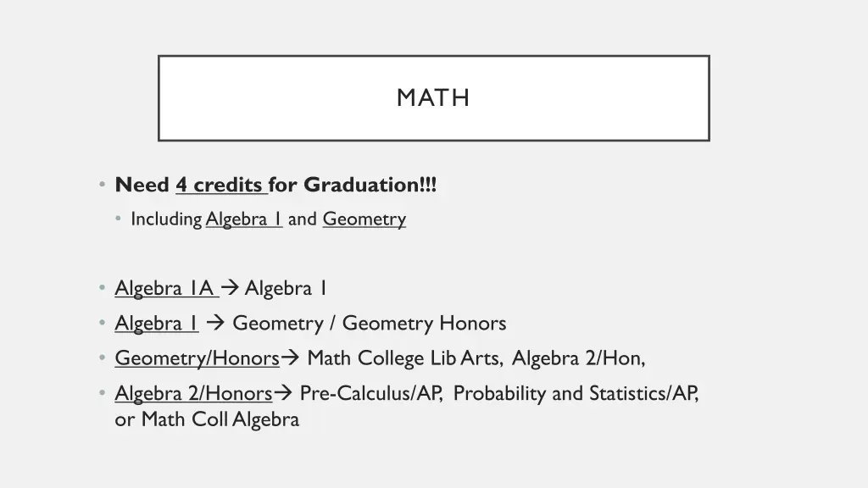
Task: Click the underlined '4 credits' text
Action: coord(221,185)
